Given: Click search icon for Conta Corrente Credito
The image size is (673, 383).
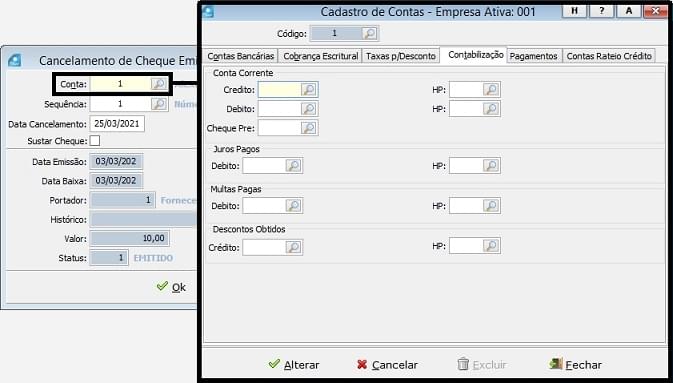Looking at the screenshot, I should click(309, 90).
